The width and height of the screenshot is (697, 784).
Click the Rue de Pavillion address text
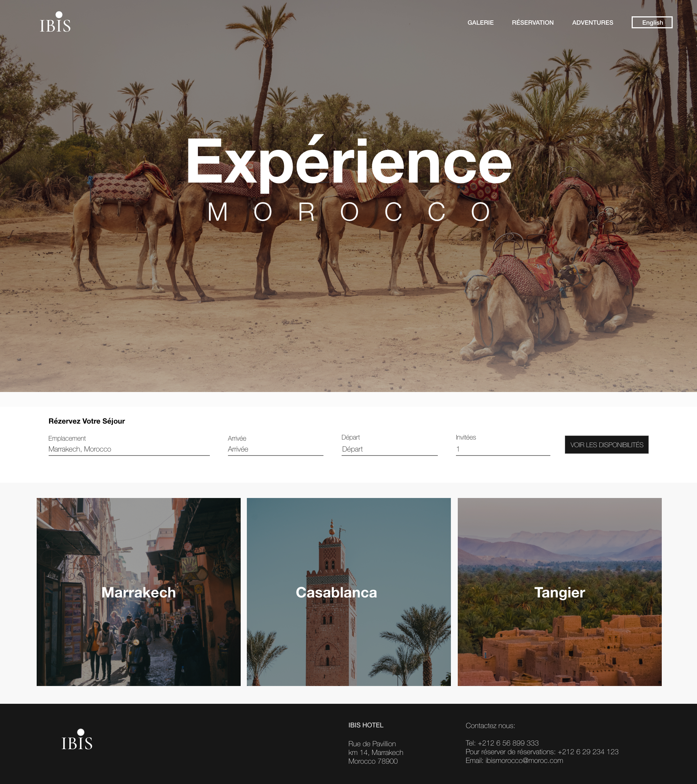[x=372, y=744]
